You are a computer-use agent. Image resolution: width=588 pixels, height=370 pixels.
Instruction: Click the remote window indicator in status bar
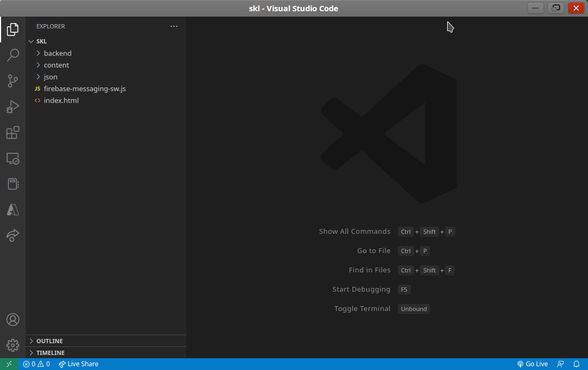tap(9, 364)
